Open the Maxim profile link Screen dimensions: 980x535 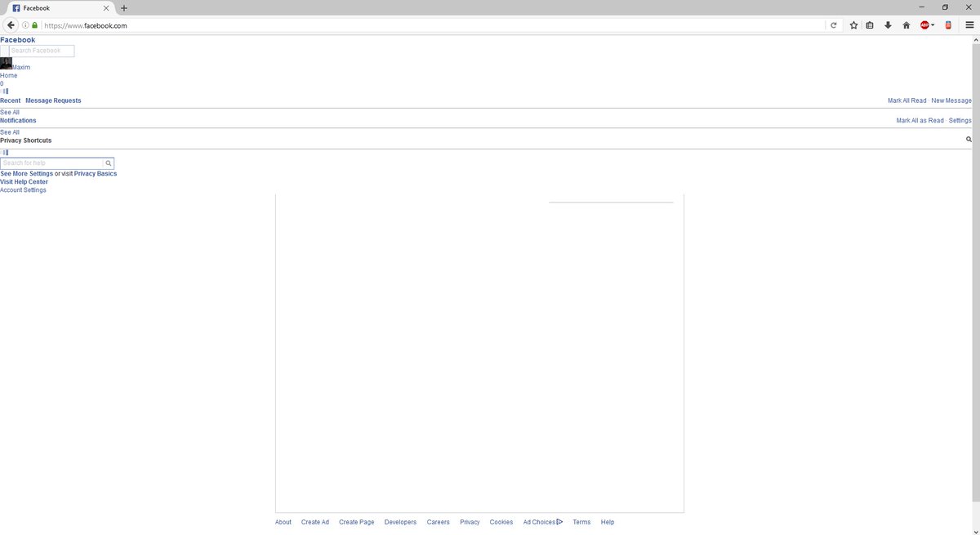(x=21, y=67)
